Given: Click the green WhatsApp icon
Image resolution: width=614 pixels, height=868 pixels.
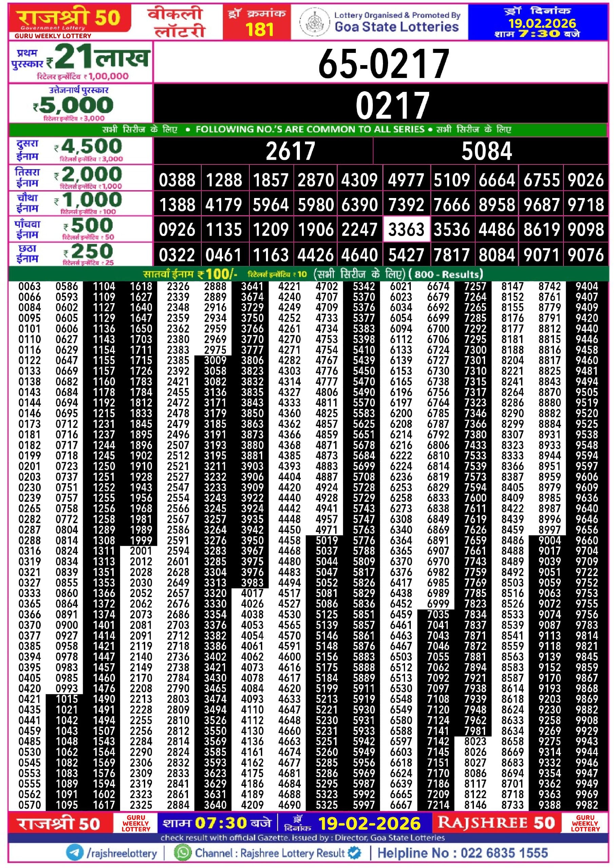Looking at the screenshot, I should click(x=183, y=852).
